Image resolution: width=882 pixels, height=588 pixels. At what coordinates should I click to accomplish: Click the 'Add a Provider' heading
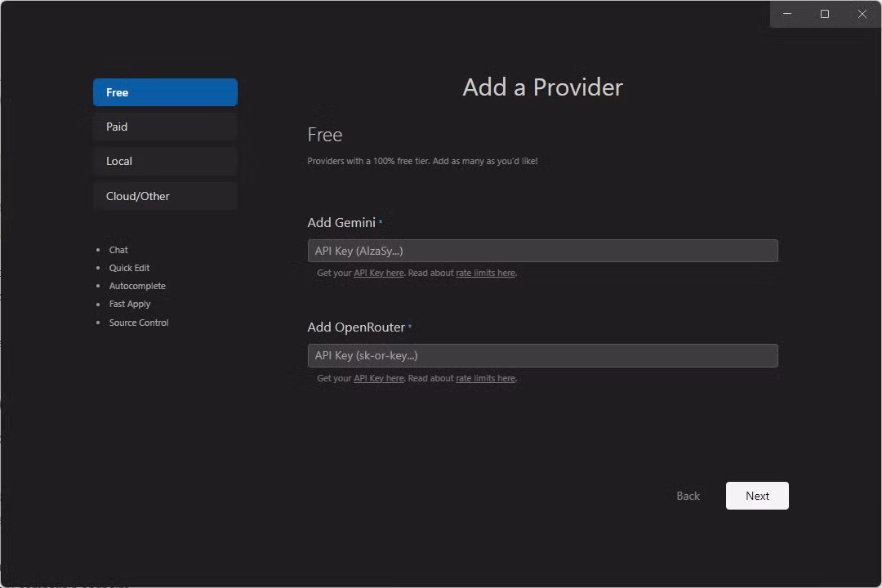pos(542,87)
